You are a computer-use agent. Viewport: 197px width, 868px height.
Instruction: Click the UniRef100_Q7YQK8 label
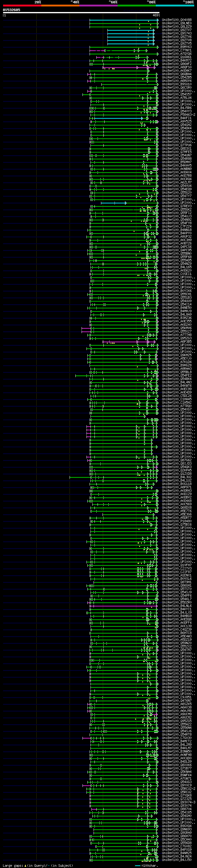pyautogui.click(x=177, y=795)
